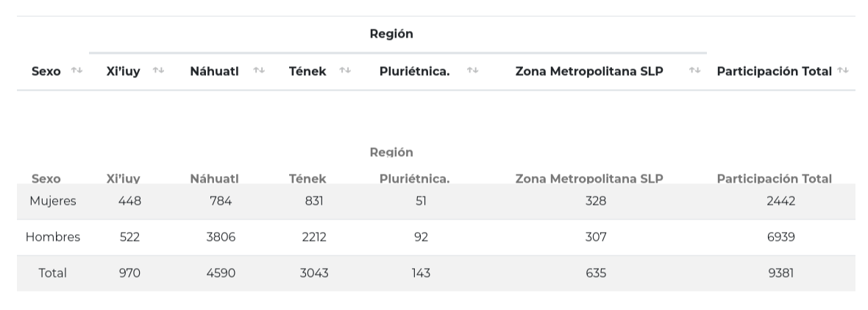Viewport: 868px width, 310px height.
Task: Click Participación Total sort arrows icon
Action: [843, 71]
